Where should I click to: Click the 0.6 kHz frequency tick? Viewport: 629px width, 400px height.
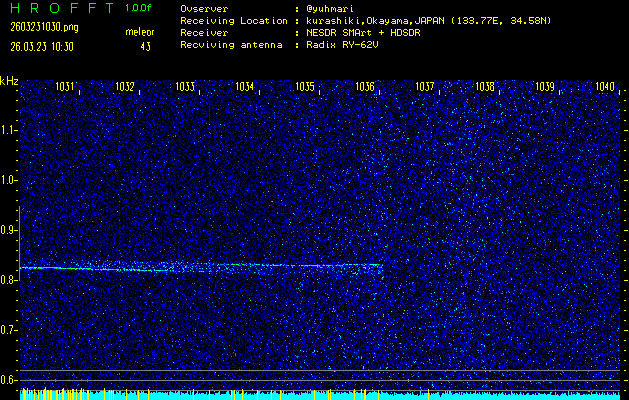[9, 380]
